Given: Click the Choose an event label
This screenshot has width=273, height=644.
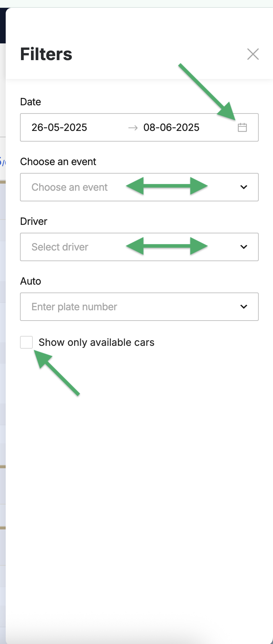Looking at the screenshot, I should pos(58,162).
